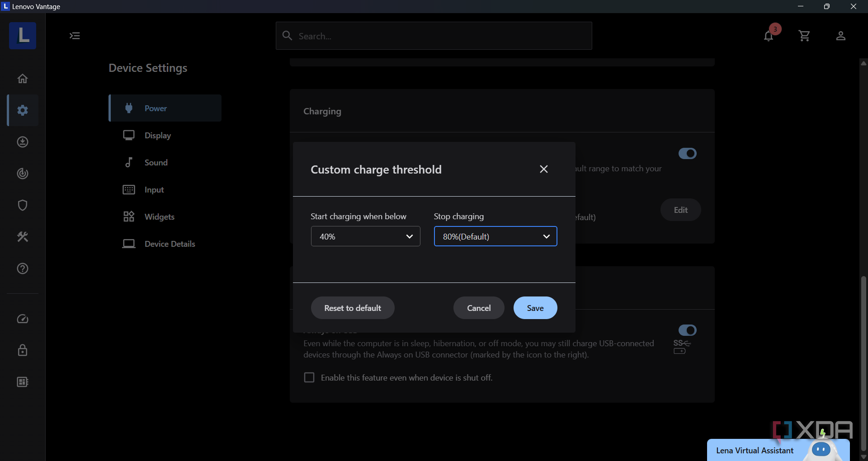This screenshot has height=461, width=868.
Task: Click the vertical scrollbar thumb
Action: [863, 364]
